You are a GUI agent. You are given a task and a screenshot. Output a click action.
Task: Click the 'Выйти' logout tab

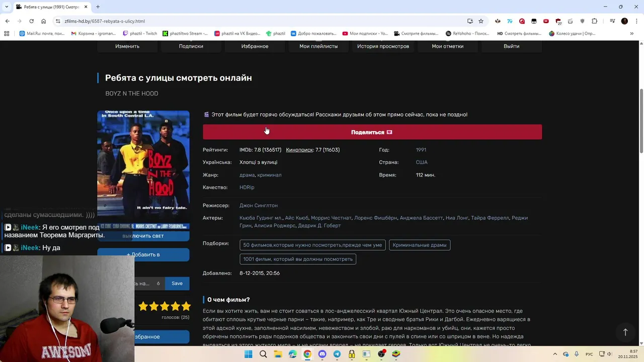click(x=512, y=46)
